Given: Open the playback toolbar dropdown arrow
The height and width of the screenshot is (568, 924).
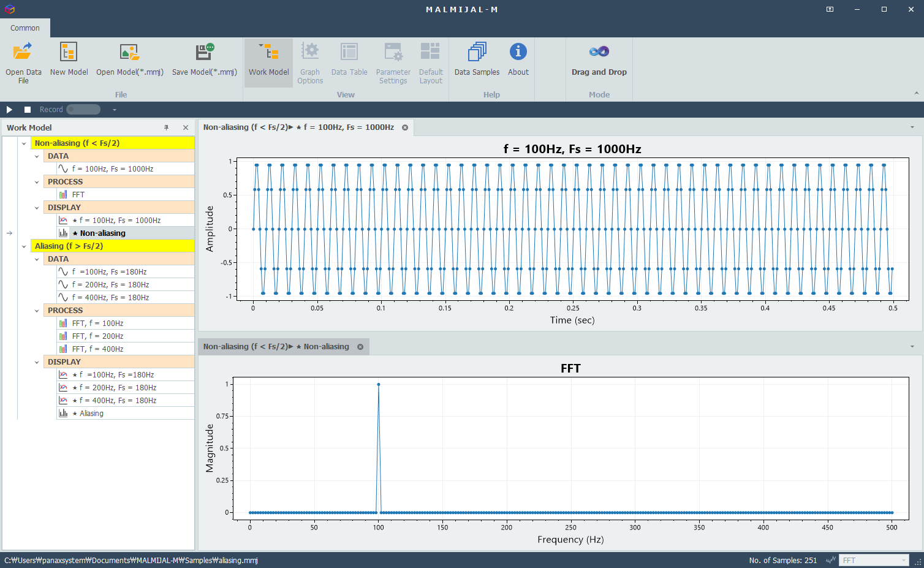Looking at the screenshot, I should click(x=114, y=110).
